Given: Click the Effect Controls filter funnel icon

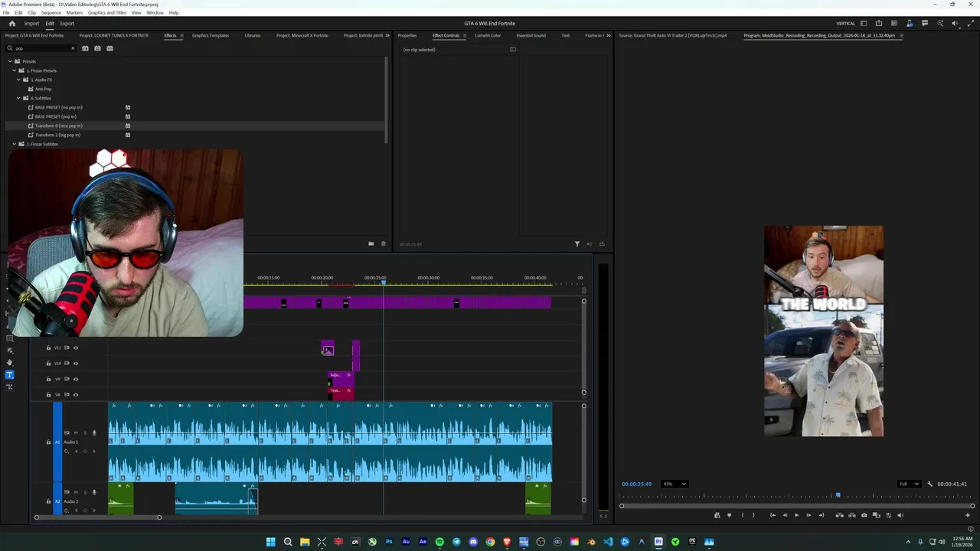Looking at the screenshot, I should pyautogui.click(x=577, y=244).
